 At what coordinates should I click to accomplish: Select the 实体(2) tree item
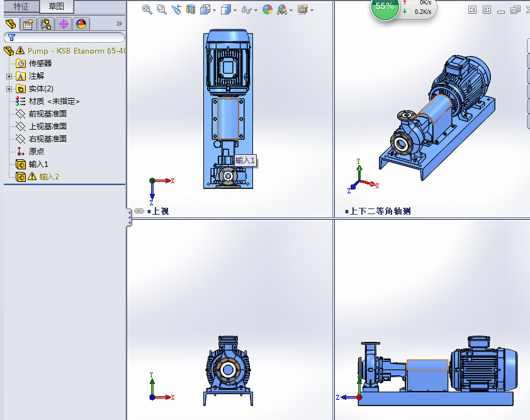41,89
